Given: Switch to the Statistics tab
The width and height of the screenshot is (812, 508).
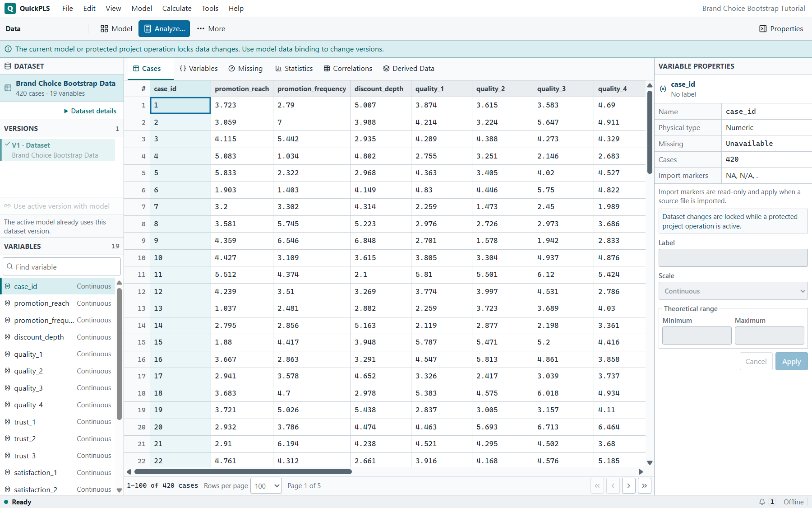Looking at the screenshot, I should [x=294, y=69].
